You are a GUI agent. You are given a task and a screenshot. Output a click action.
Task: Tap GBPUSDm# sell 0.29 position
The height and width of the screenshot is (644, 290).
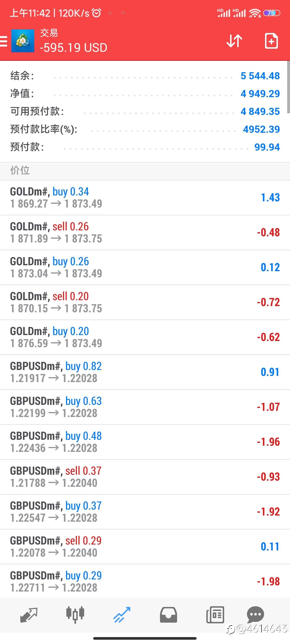coord(145,546)
